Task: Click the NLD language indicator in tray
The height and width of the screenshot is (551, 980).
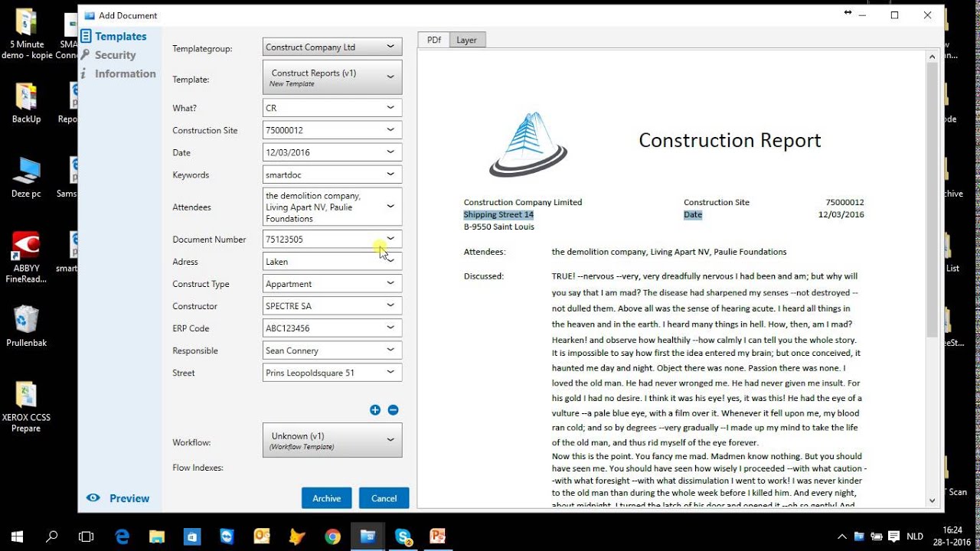Action: click(x=915, y=536)
